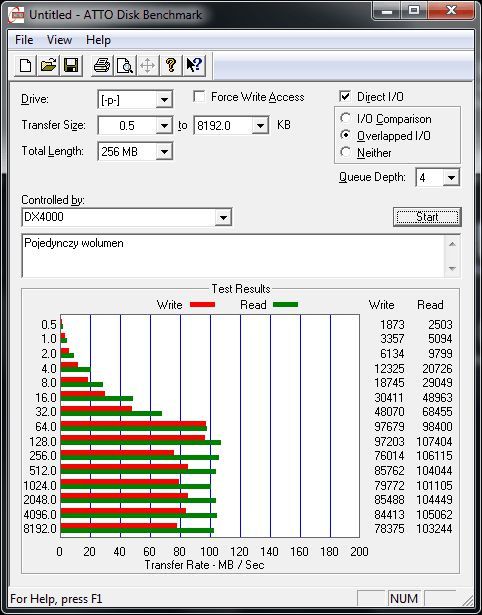
Task: Open the File menu
Action: tap(24, 40)
